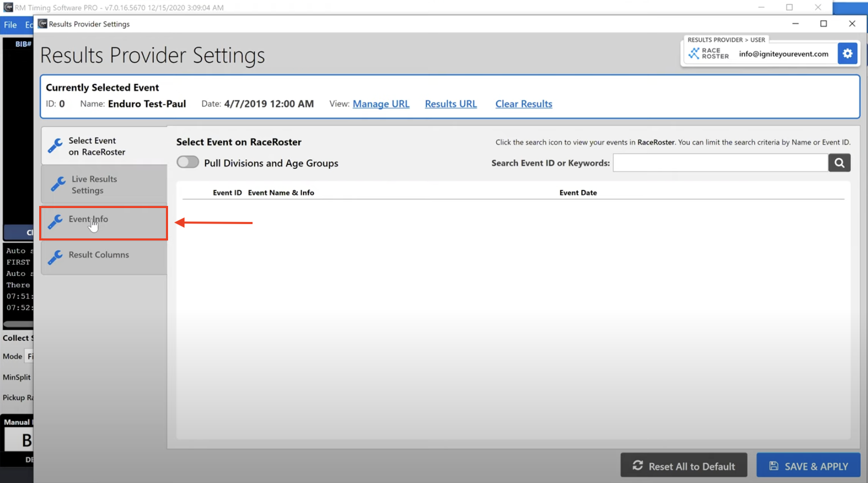Click the Results Provider Settings window icon
The height and width of the screenshot is (483, 868).
click(43, 24)
